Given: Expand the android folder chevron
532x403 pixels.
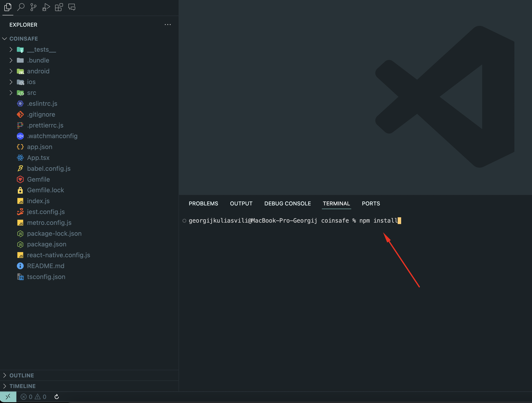Looking at the screenshot, I should point(11,71).
